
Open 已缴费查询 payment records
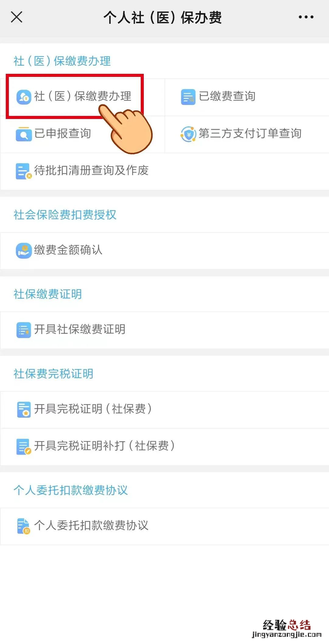coord(227,97)
